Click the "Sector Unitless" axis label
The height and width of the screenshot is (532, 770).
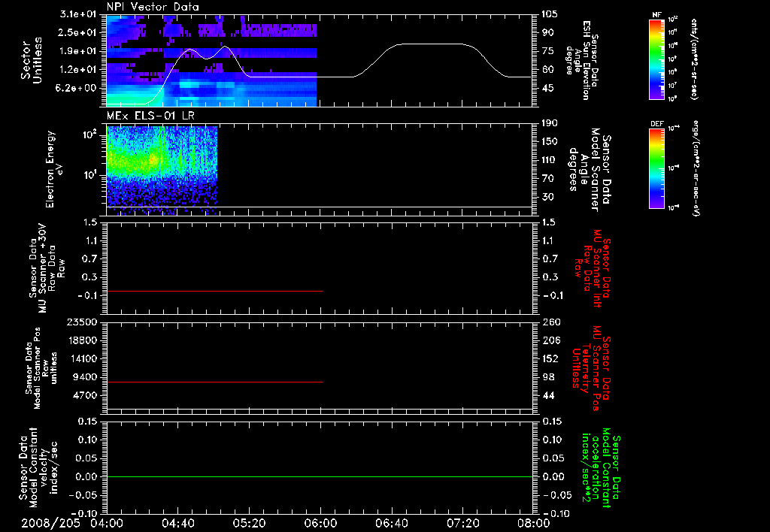[x=31, y=60]
